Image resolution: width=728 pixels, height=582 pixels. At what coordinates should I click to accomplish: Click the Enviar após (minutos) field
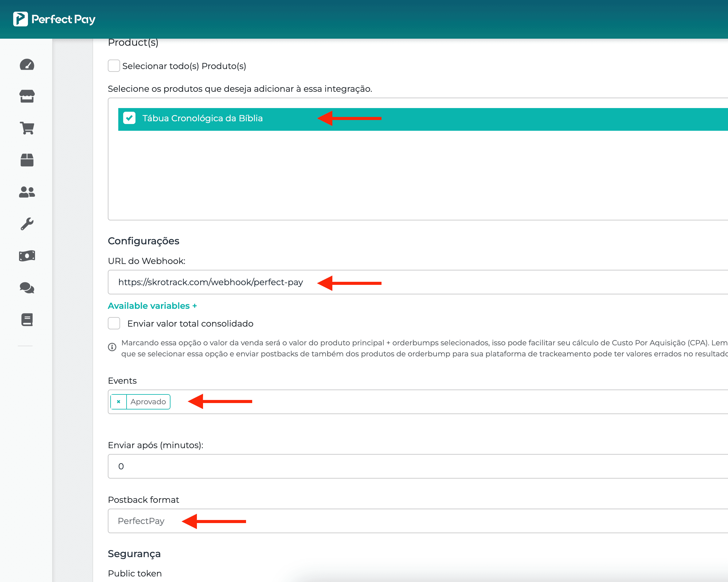click(418, 466)
